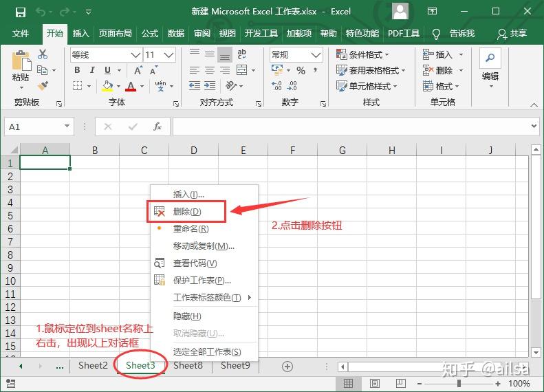Image resolution: width=544 pixels, height=392 pixels.
Task: Open the font name 等线 dropdown
Action: tap(135, 55)
